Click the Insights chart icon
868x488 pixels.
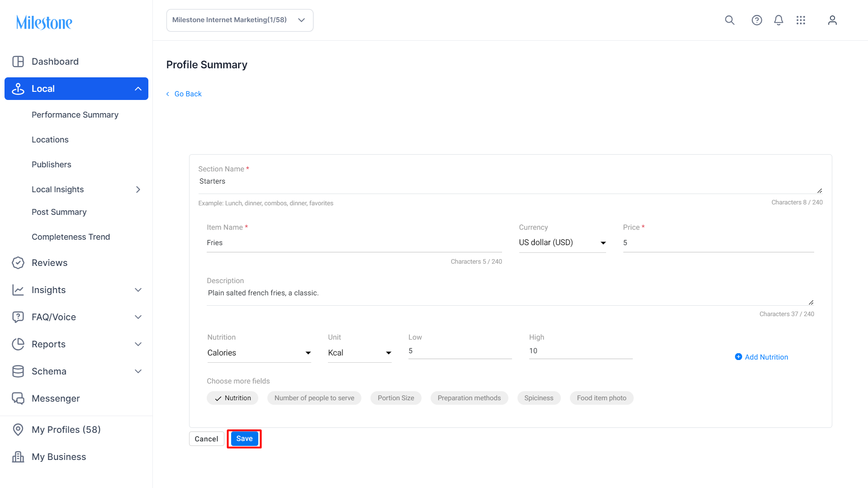(18, 290)
